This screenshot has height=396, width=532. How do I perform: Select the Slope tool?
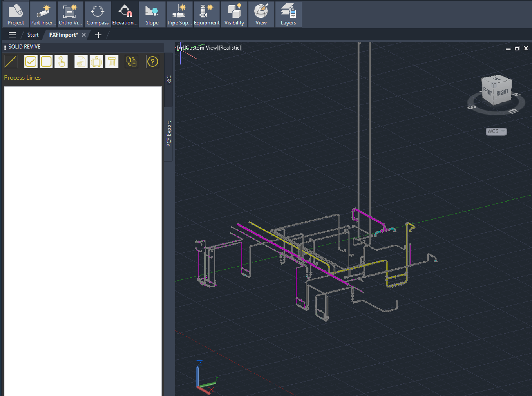pyautogui.click(x=152, y=14)
